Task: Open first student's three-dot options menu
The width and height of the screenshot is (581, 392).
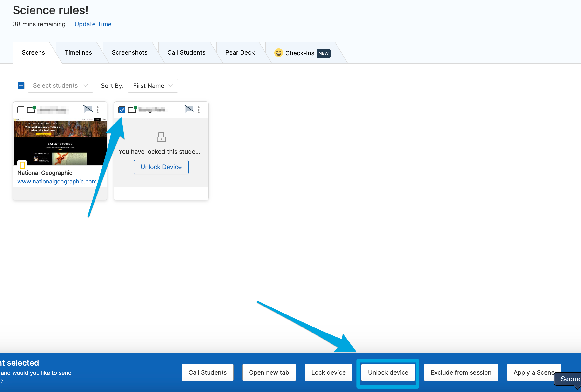Action: 97,110
